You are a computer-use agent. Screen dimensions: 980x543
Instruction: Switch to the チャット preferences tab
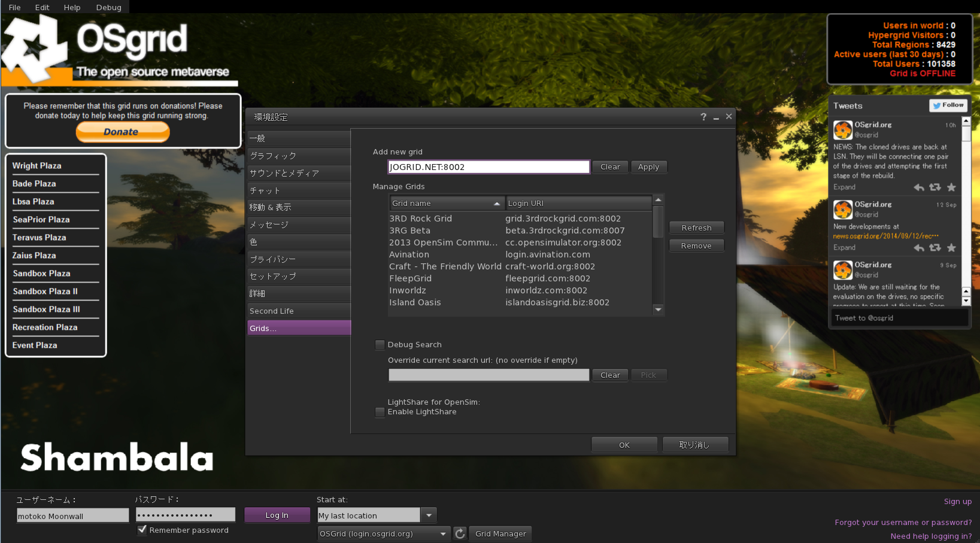pos(299,190)
